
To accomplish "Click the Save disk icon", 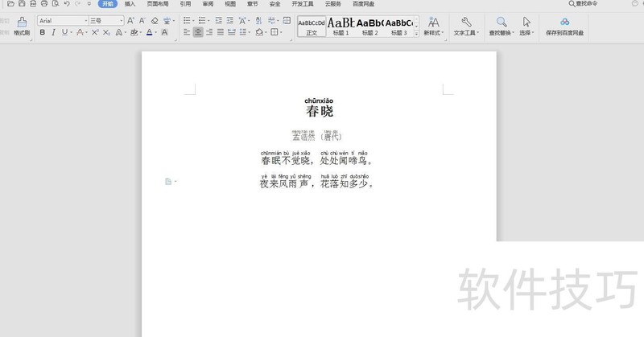I will click(22, 4).
